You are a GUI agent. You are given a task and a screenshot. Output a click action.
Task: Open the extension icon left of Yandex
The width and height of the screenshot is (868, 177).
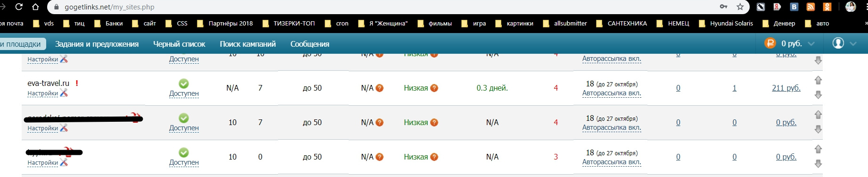(x=761, y=7)
